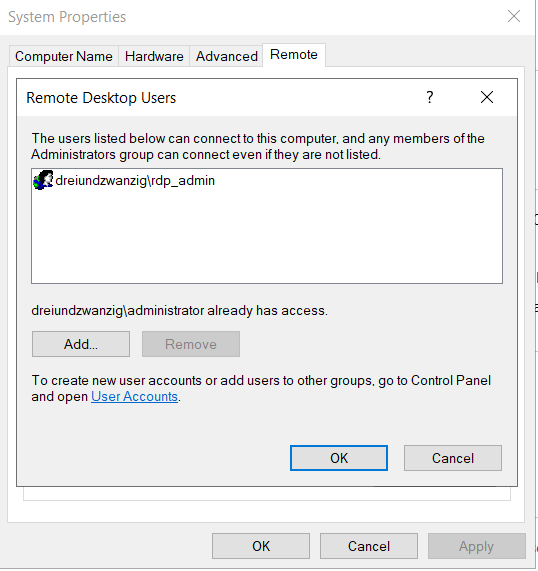Click empty space inside the users list box
Screen dimensions: 538x571
[267, 240]
